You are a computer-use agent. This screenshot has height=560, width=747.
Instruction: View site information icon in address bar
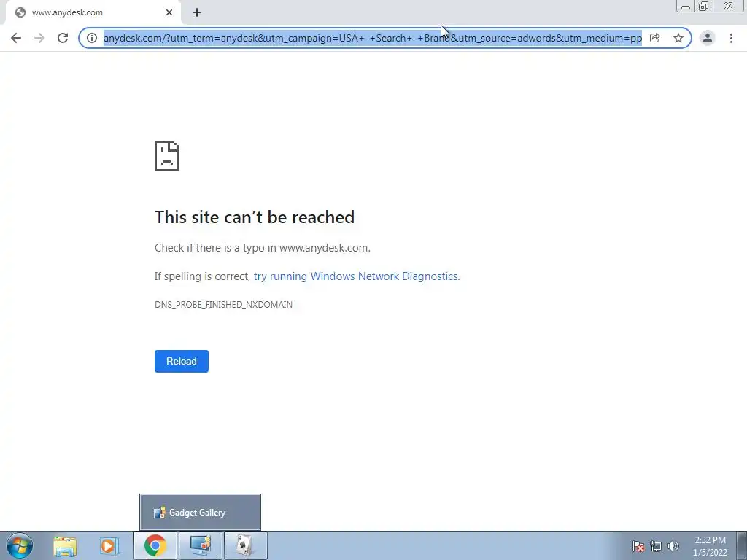tap(92, 38)
